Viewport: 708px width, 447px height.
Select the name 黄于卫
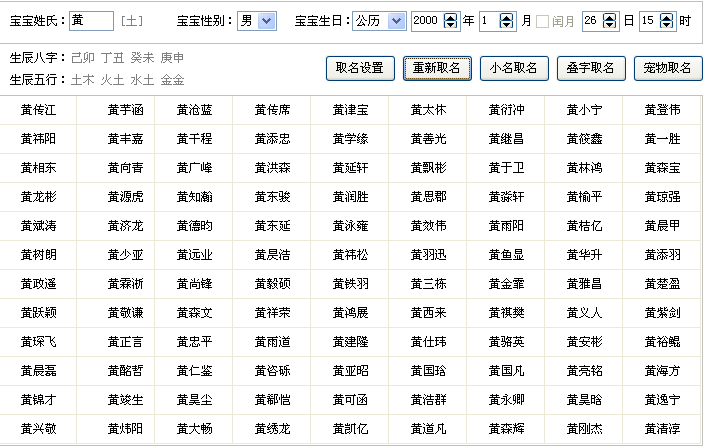506,168
